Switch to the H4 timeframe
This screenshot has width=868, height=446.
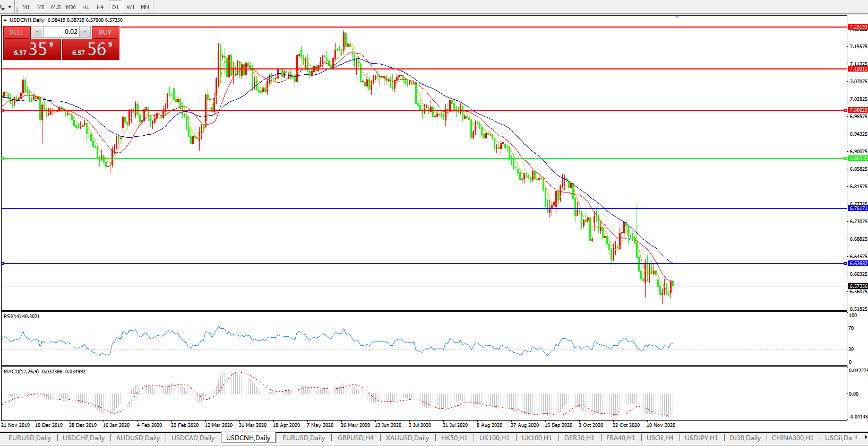(x=100, y=7)
